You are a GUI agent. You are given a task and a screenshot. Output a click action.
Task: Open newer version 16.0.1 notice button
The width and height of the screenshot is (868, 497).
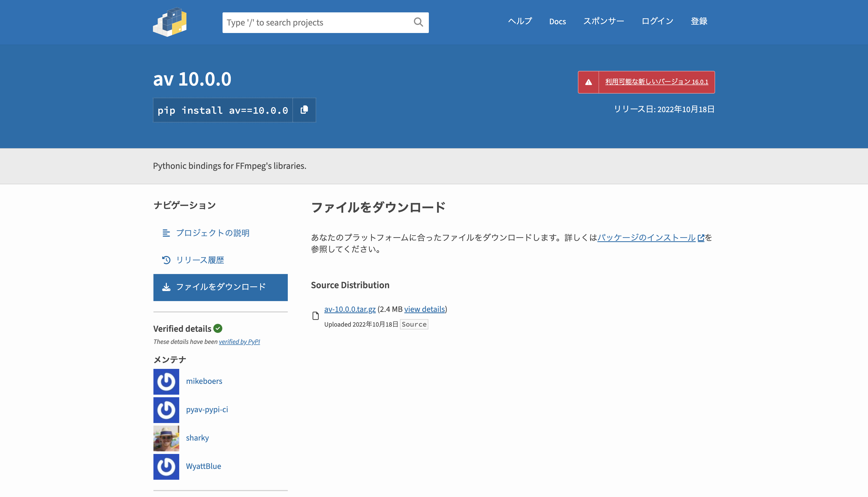click(656, 82)
